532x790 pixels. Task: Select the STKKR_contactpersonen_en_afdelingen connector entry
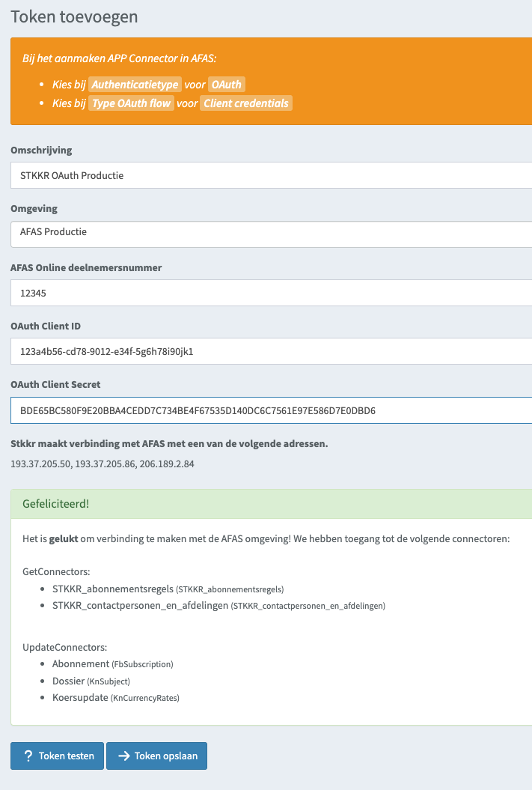pyautogui.click(x=219, y=606)
